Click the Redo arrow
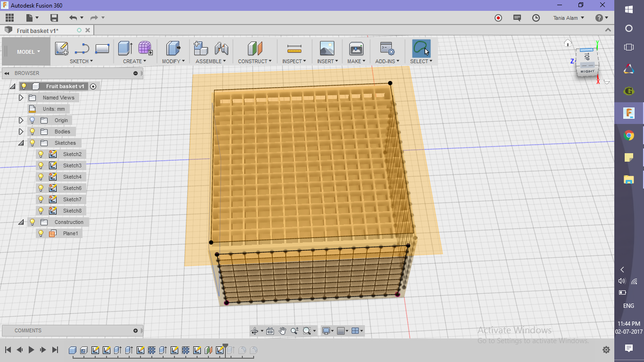Screen dimensions: 644x362 pyautogui.click(x=94, y=18)
